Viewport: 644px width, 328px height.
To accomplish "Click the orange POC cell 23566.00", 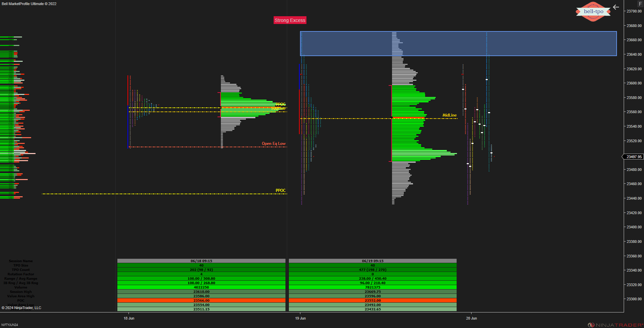I will pos(201,300).
